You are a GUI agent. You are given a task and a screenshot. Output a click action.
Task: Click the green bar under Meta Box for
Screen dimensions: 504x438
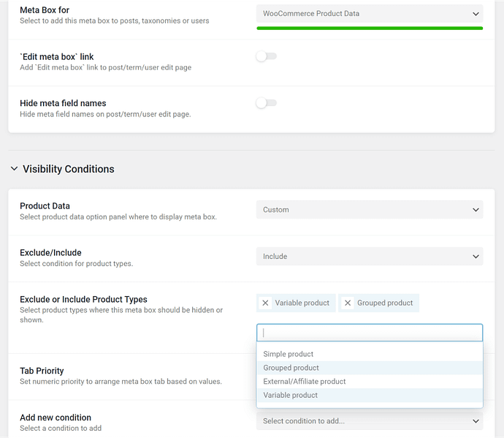pos(369,28)
